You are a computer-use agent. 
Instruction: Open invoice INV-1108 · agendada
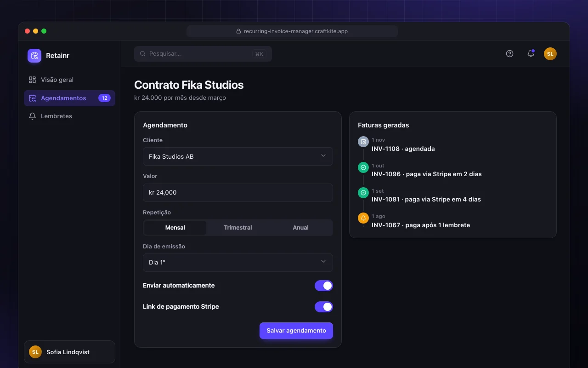[x=403, y=149]
